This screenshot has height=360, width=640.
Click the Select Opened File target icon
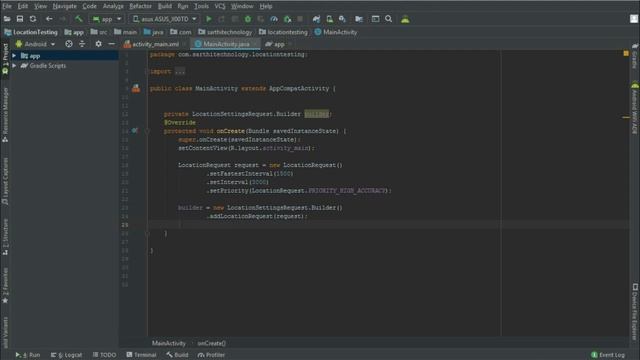pos(69,44)
